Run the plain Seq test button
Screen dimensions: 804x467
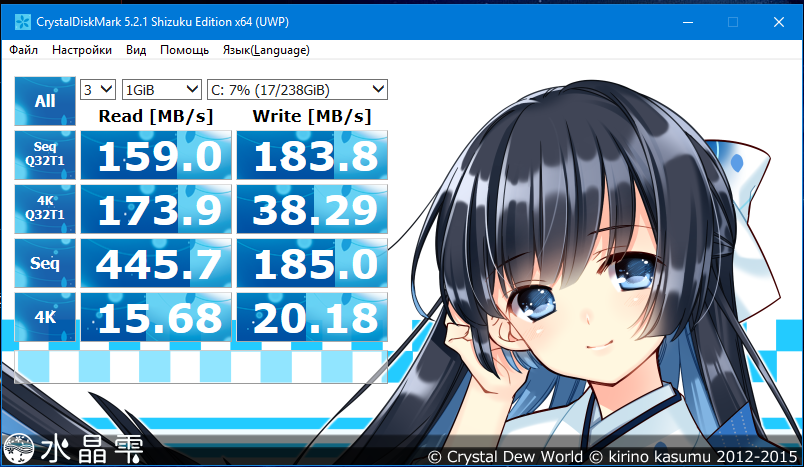pyautogui.click(x=45, y=263)
